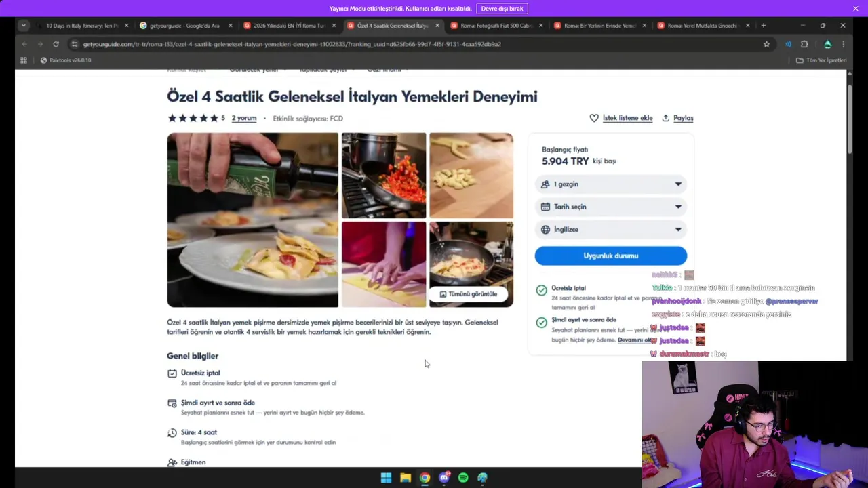Image resolution: width=868 pixels, height=488 pixels.
Task: Open the hands rolling dough photo
Action: (384, 264)
